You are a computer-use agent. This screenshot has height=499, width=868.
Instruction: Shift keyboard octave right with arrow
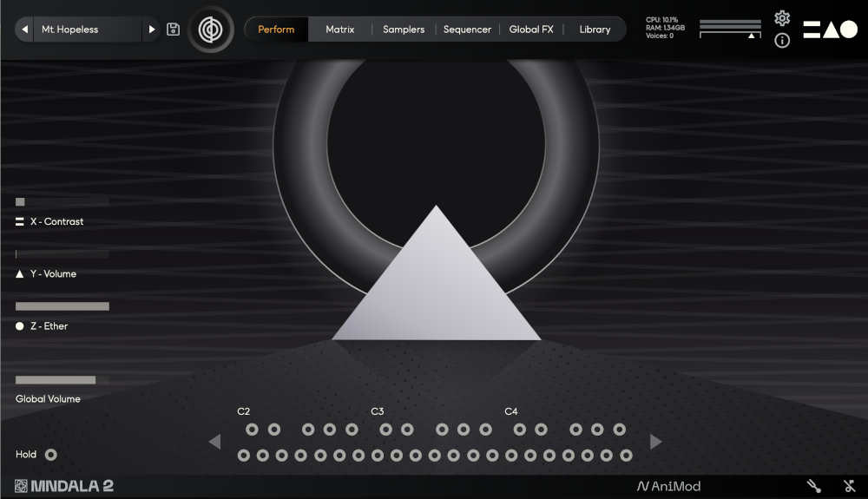[655, 443]
